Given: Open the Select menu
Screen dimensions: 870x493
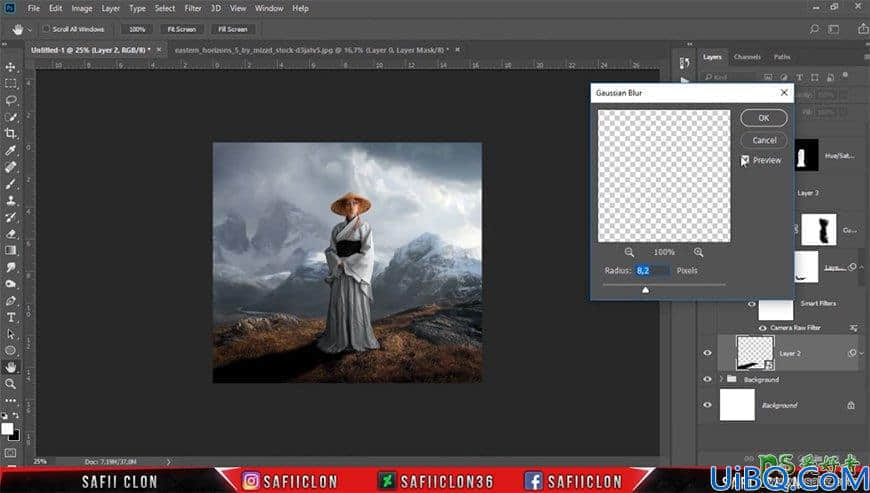Looking at the screenshot, I should coord(164,8).
